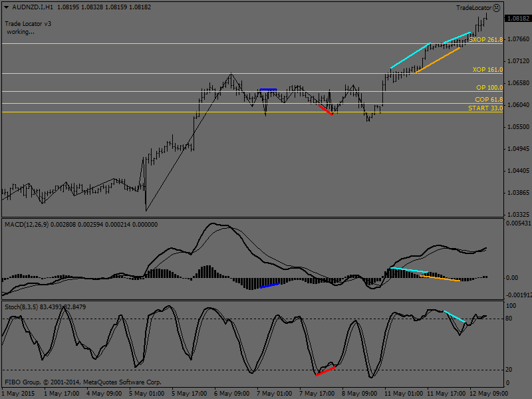Select the XOP 161.0 level label

point(487,69)
